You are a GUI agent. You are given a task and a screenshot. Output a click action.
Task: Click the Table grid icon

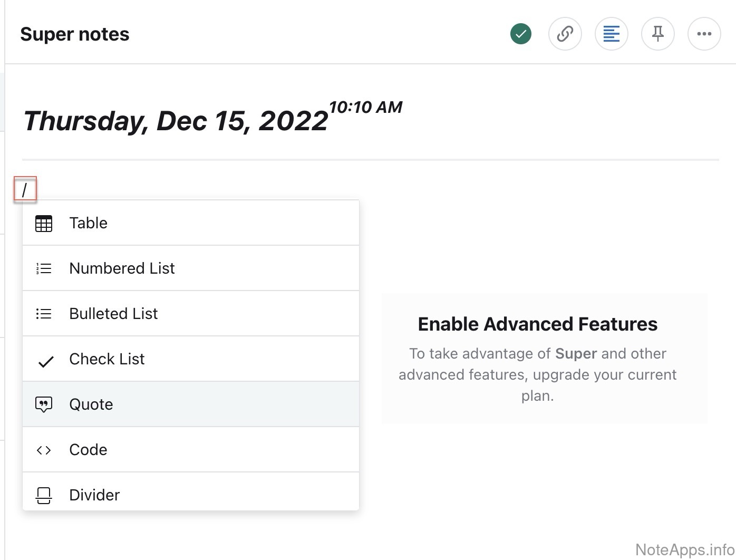point(44,224)
